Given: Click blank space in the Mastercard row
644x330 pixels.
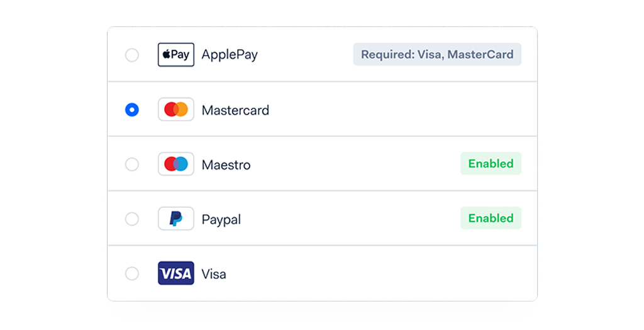Looking at the screenshot, I should [x=394, y=110].
